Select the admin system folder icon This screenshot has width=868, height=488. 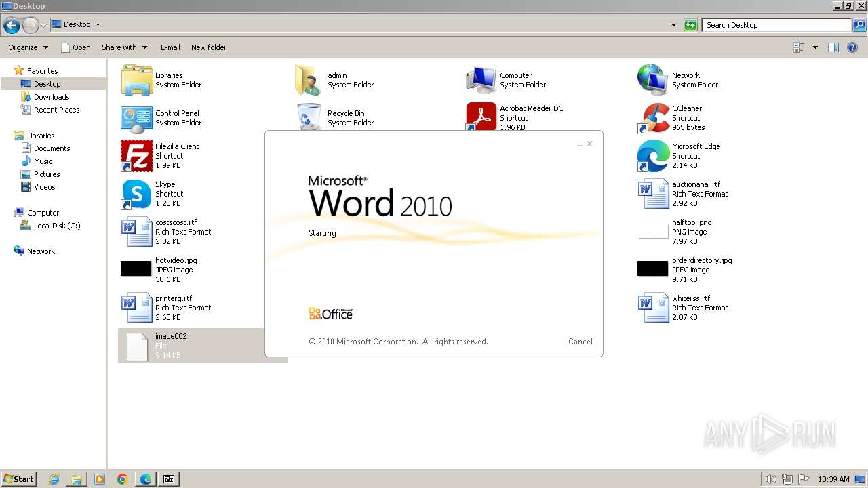309,80
